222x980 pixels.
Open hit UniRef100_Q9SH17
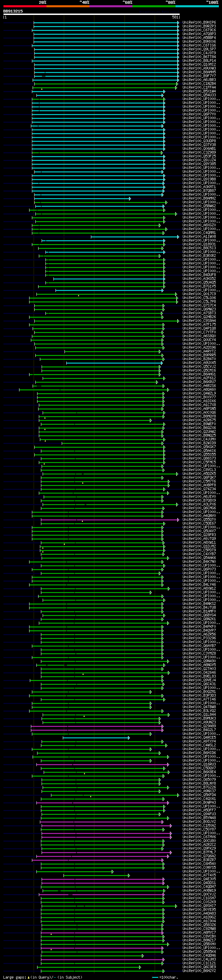click(199, 906)
